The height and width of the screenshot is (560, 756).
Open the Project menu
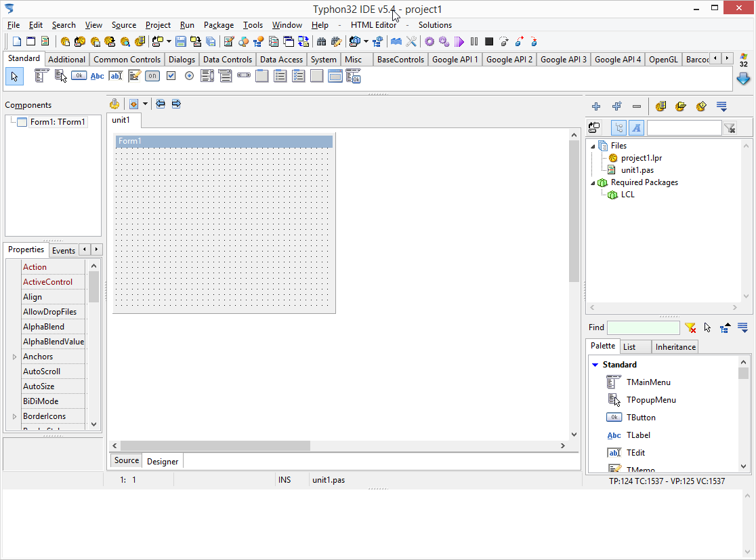coord(158,25)
